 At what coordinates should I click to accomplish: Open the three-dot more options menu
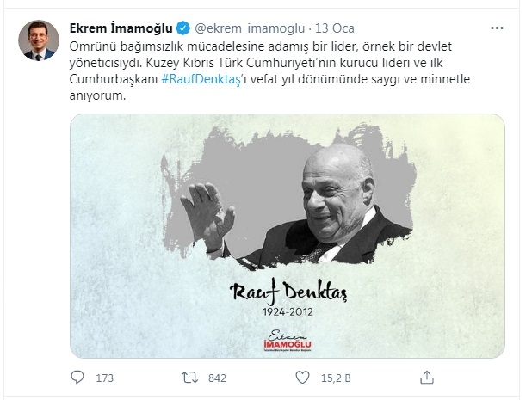(497, 28)
